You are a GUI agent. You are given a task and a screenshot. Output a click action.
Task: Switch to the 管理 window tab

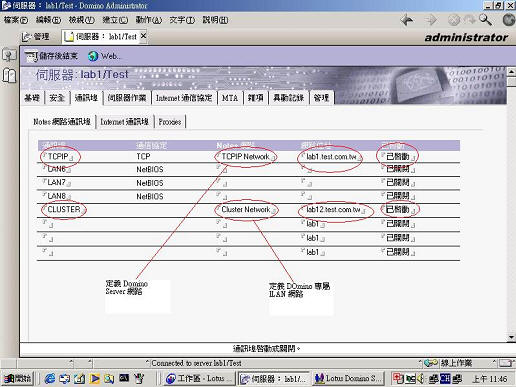click(x=35, y=36)
